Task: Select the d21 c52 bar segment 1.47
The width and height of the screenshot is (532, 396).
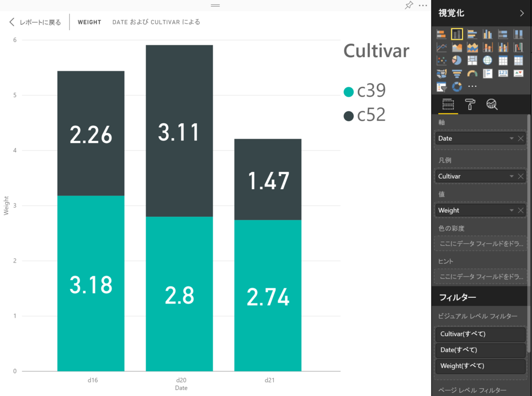Action: (268, 179)
